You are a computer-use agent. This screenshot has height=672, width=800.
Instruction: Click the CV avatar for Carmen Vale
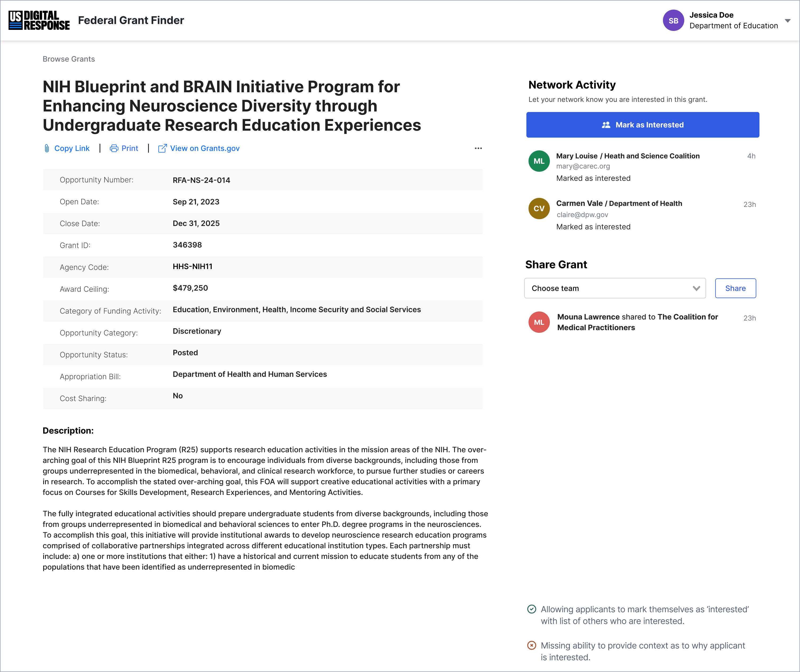[539, 208]
